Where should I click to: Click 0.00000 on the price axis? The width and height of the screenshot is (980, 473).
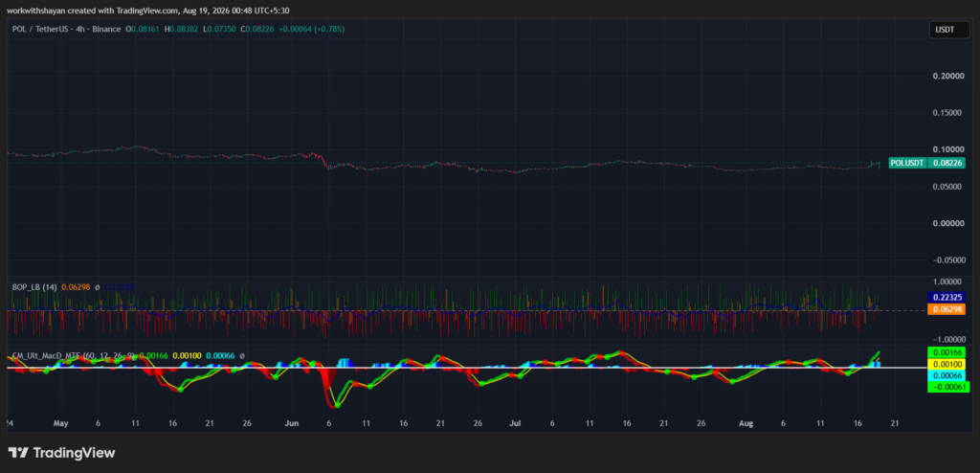point(947,223)
